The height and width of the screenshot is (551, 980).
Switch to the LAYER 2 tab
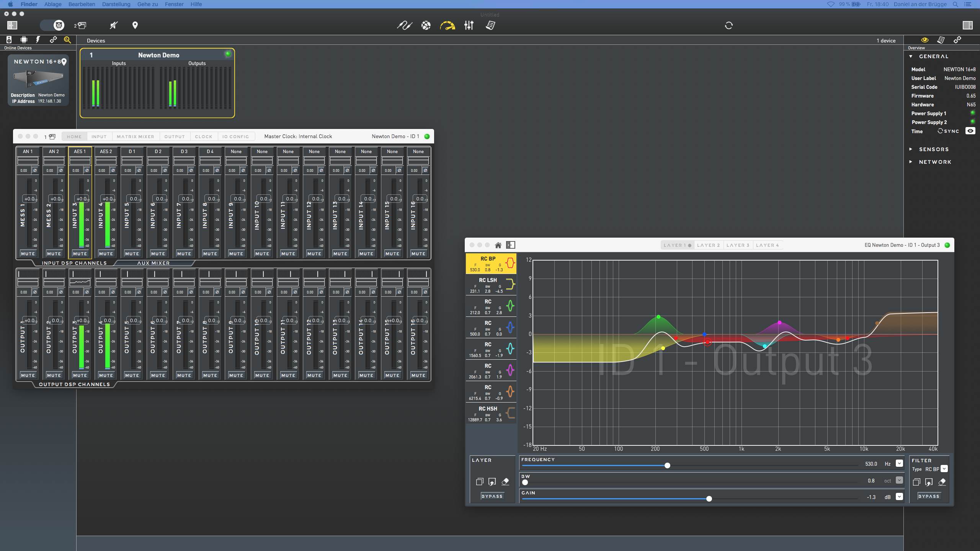coord(708,245)
